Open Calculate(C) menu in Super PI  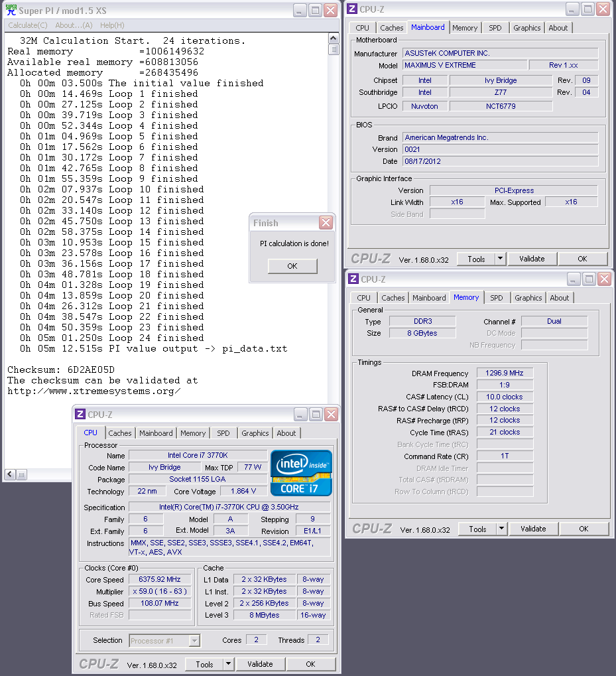coord(28,25)
